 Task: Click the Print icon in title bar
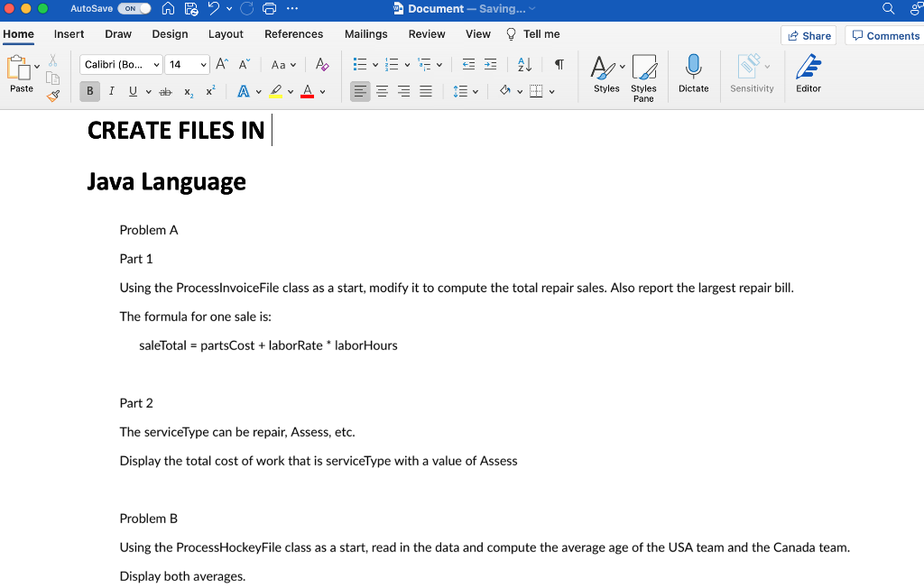[268, 8]
